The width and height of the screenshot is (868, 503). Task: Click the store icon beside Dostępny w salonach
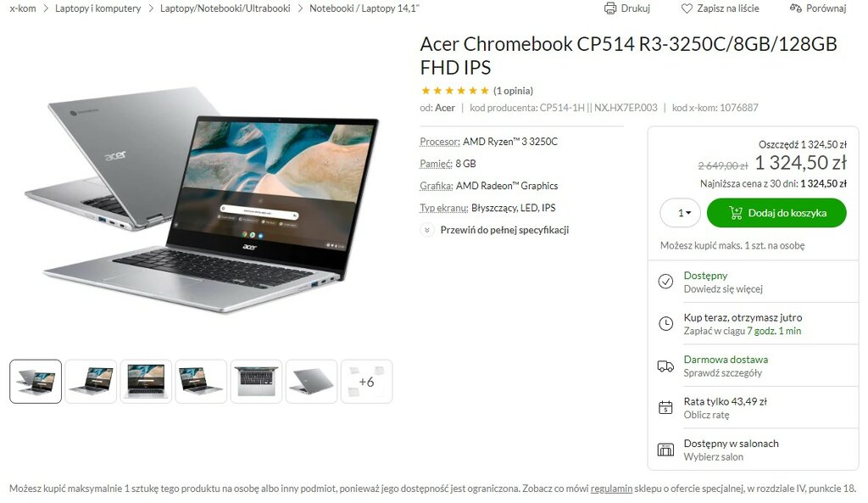[x=665, y=450]
